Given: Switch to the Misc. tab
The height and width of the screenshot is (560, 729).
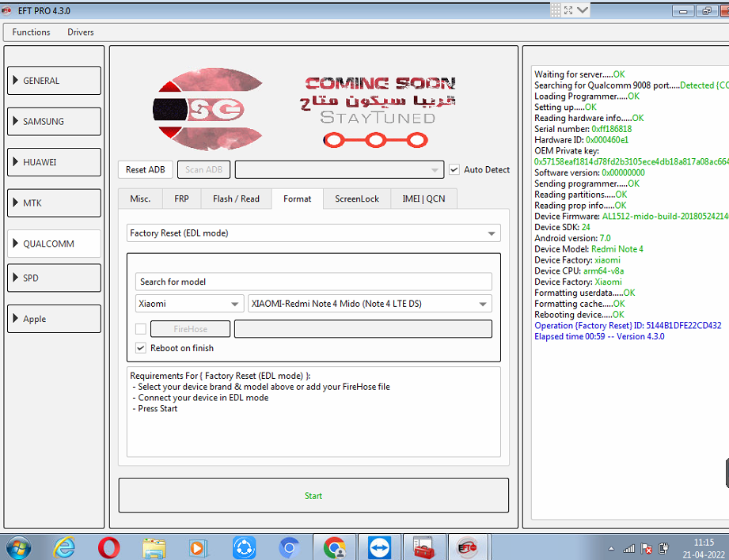Looking at the screenshot, I should tap(140, 199).
